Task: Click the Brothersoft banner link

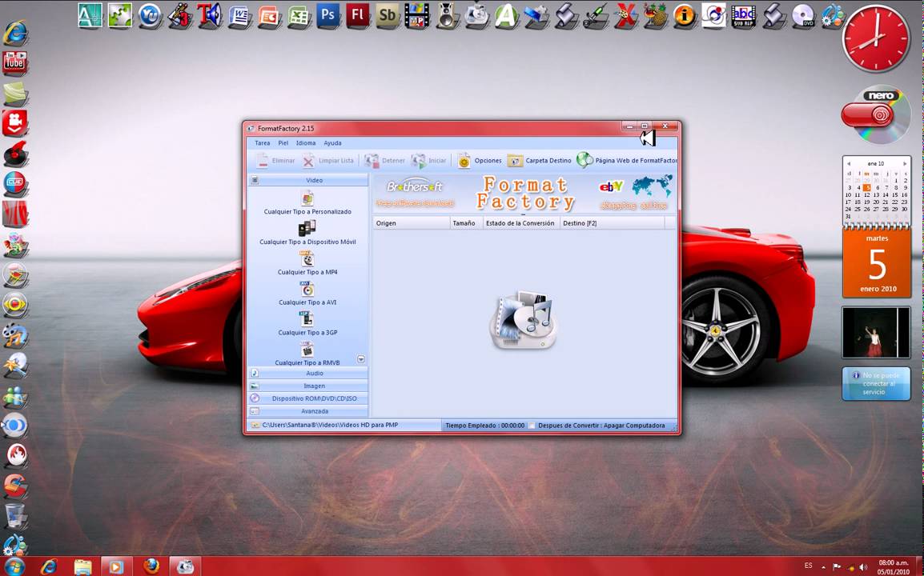Action: coord(415,194)
